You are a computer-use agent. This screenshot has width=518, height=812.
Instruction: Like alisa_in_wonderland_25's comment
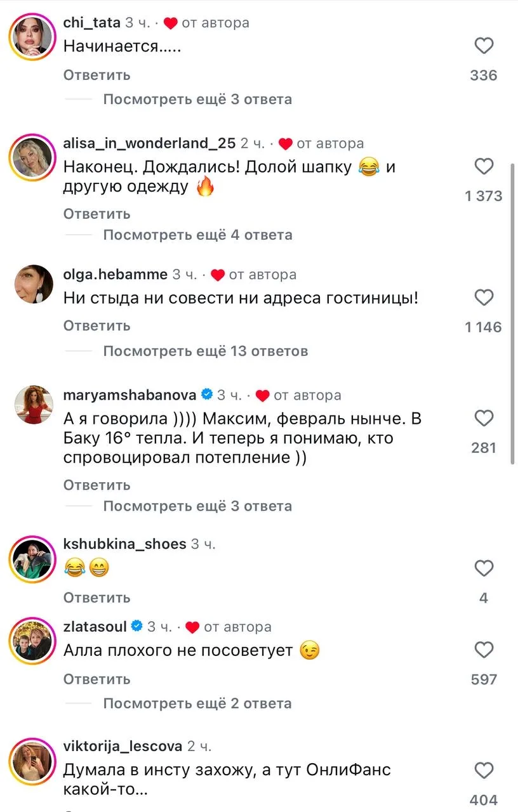pyautogui.click(x=484, y=166)
